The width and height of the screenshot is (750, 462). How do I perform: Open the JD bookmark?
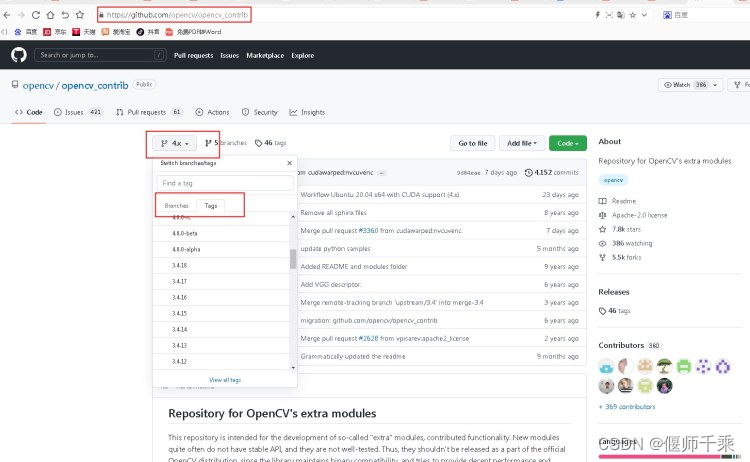click(x=55, y=32)
